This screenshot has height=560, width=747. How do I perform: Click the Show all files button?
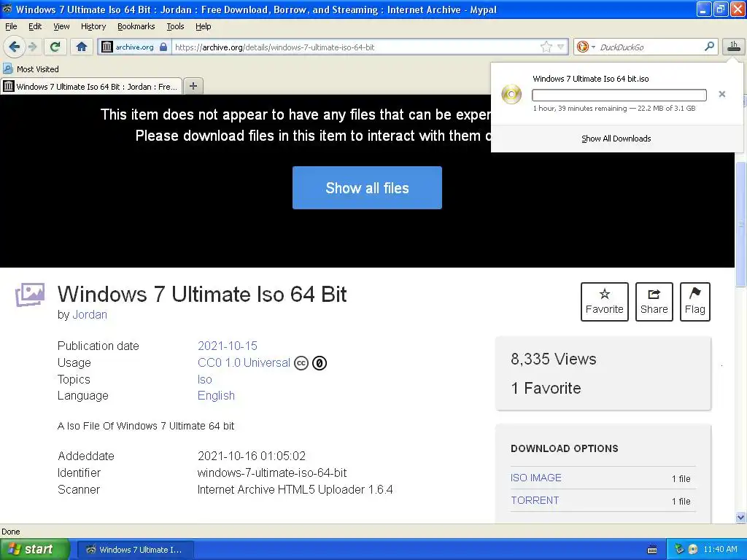click(x=367, y=187)
